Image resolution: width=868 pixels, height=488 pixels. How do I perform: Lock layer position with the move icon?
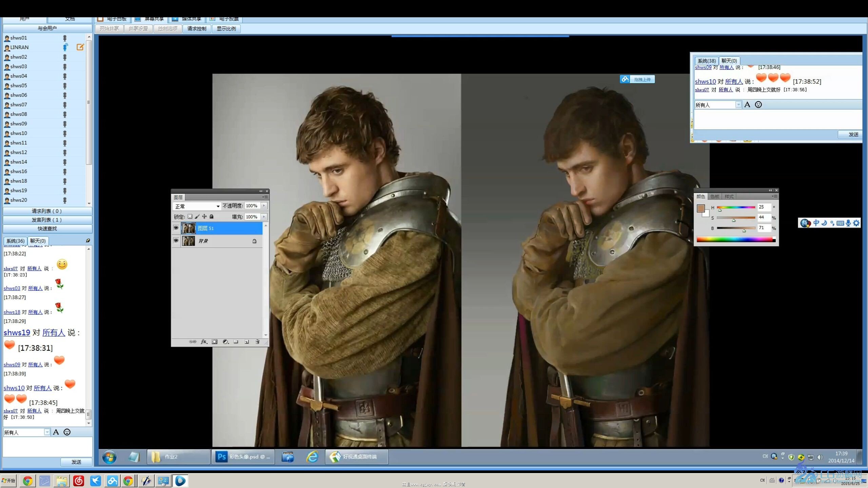[x=204, y=216]
